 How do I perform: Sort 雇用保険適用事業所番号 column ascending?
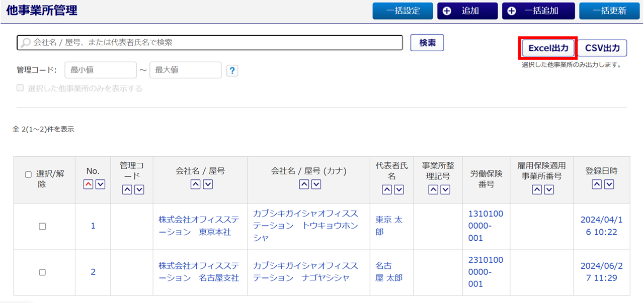point(537,189)
